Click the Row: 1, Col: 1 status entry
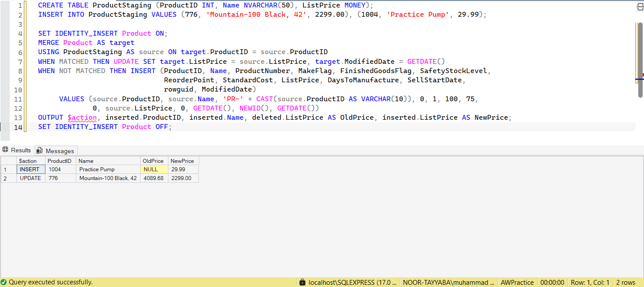This screenshot has height=287, width=644. tap(590, 282)
